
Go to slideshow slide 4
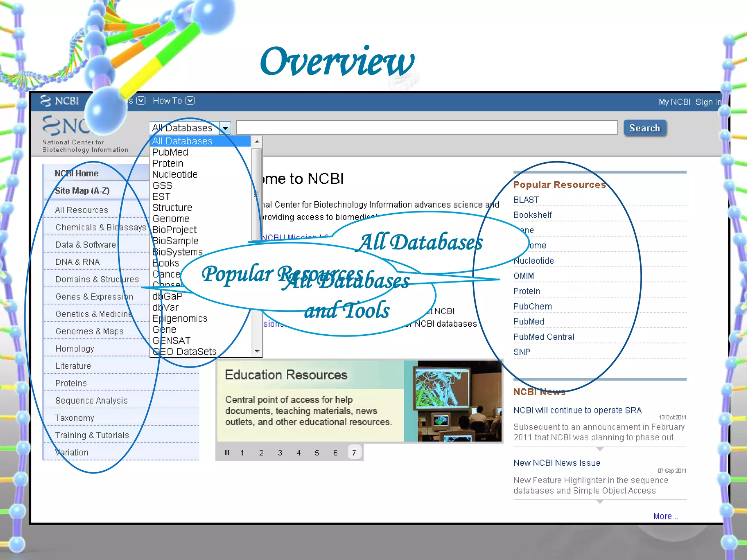298,453
